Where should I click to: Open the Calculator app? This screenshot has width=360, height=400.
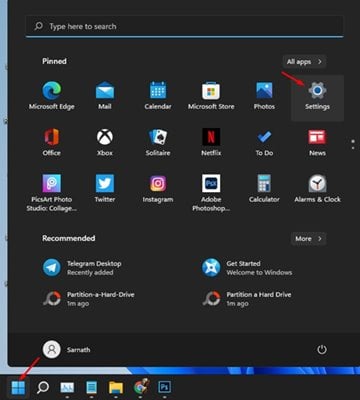[x=264, y=189]
